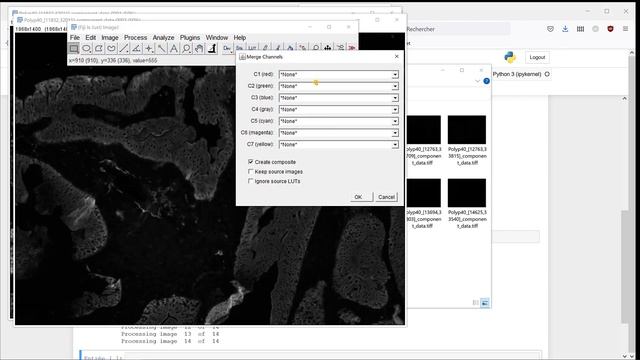Image resolution: width=640 pixels, height=360 pixels.
Task: Select the Magnifying glass zoom tool
Action: coord(187,49)
